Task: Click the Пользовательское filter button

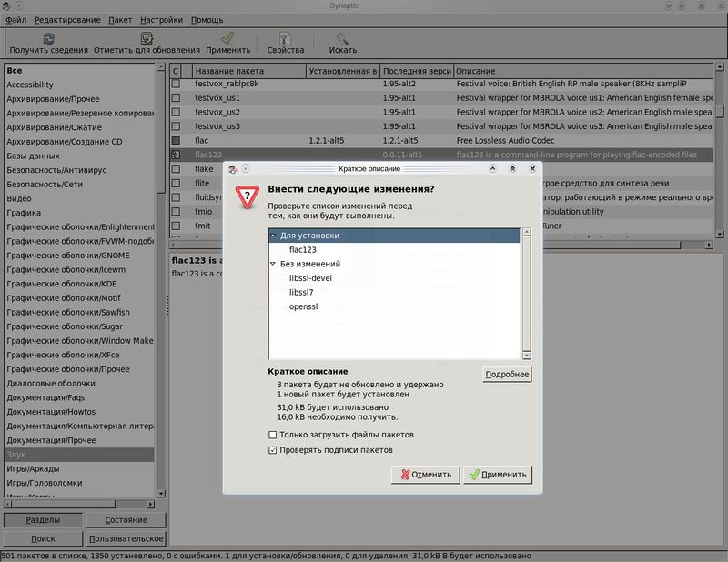Action: pos(126,538)
